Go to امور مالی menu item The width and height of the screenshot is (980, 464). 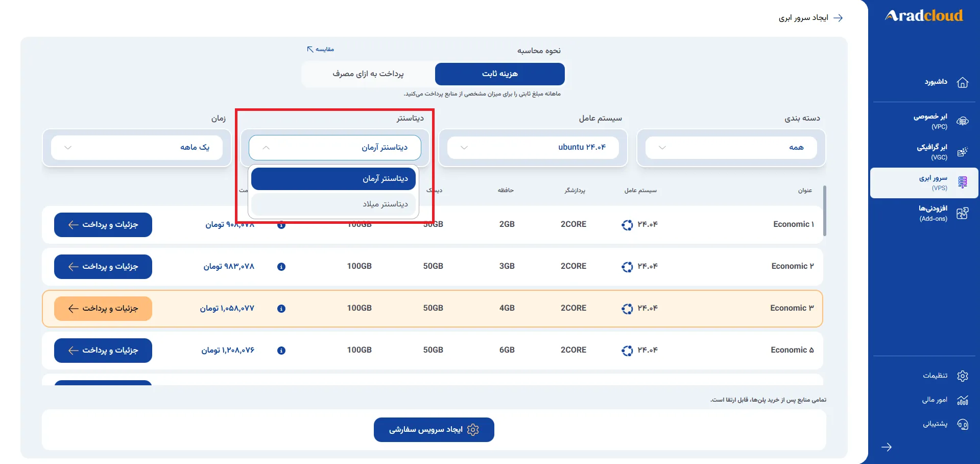point(935,400)
